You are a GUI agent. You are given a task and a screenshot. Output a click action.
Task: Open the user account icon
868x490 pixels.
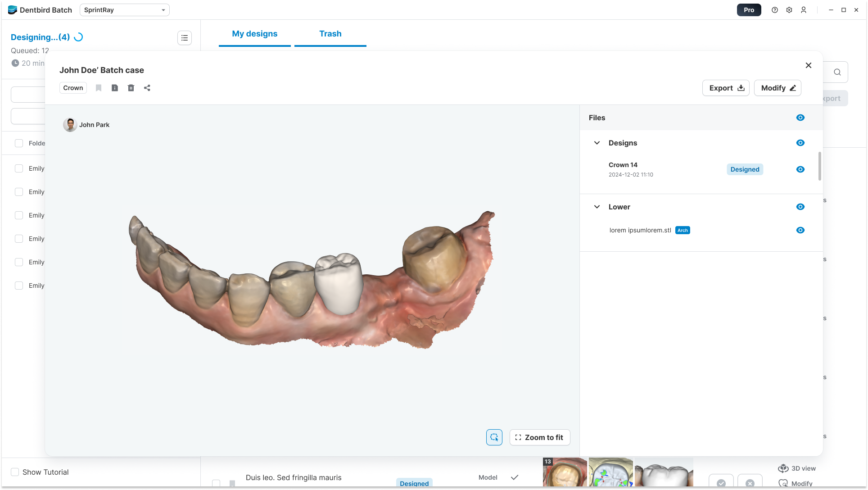coord(804,10)
